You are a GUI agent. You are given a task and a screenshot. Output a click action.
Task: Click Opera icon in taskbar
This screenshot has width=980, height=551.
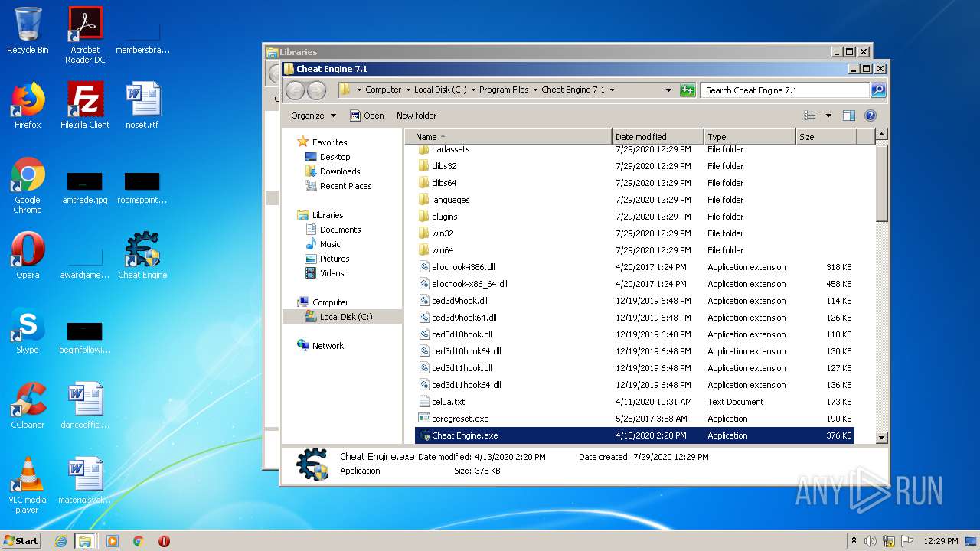164,541
